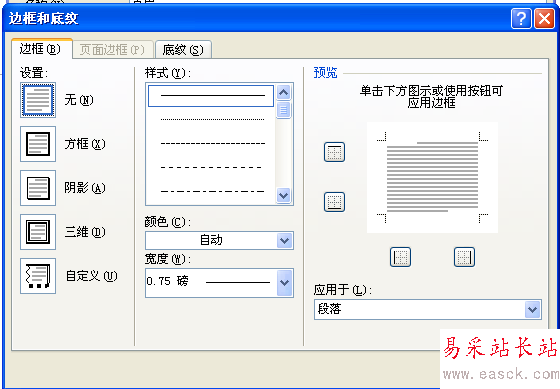Click the 0.75 磅 width value
Image resolution: width=560 pixels, height=389 pixels.
click(x=168, y=281)
